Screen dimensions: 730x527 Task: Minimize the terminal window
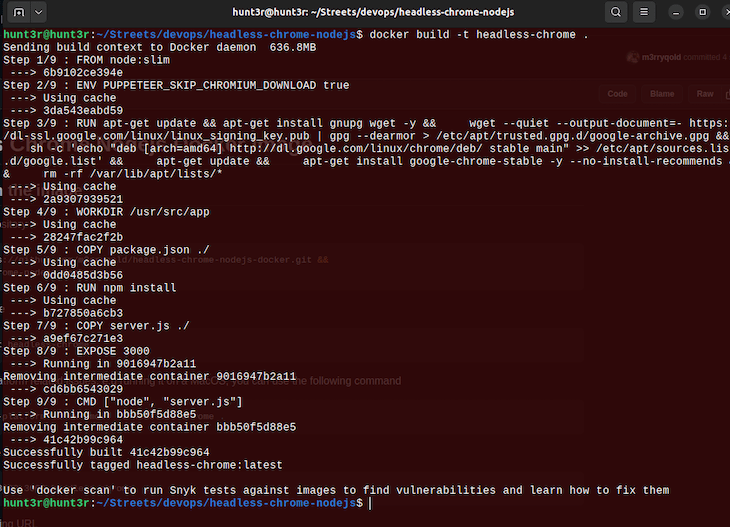679,12
